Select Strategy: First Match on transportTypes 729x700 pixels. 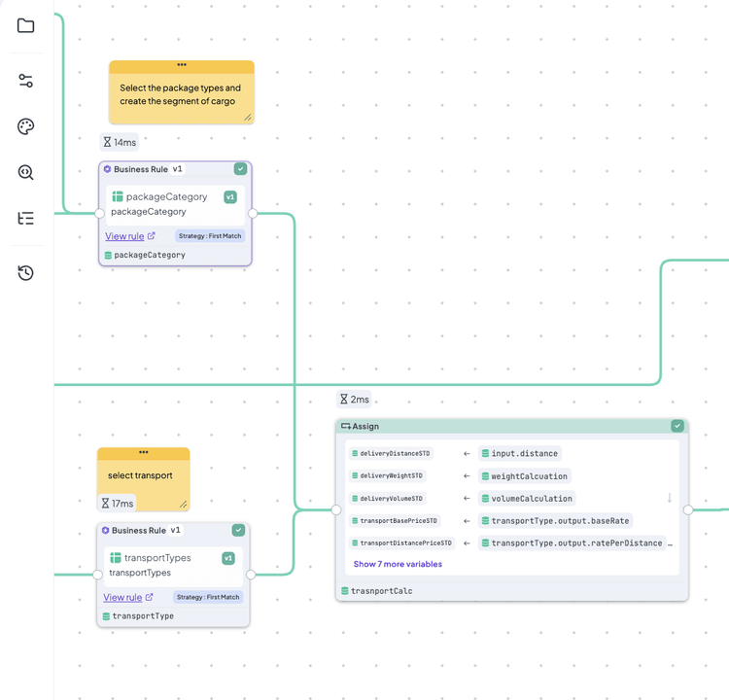(208, 597)
